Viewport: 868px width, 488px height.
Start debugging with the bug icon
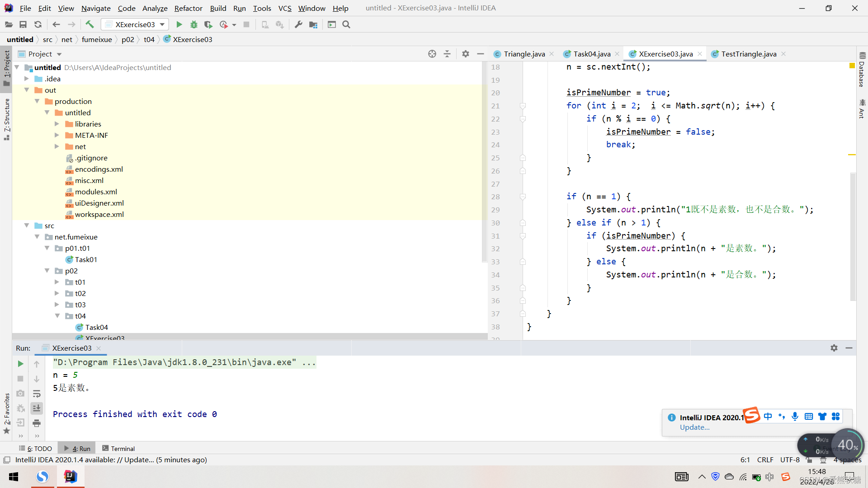[194, 24]
